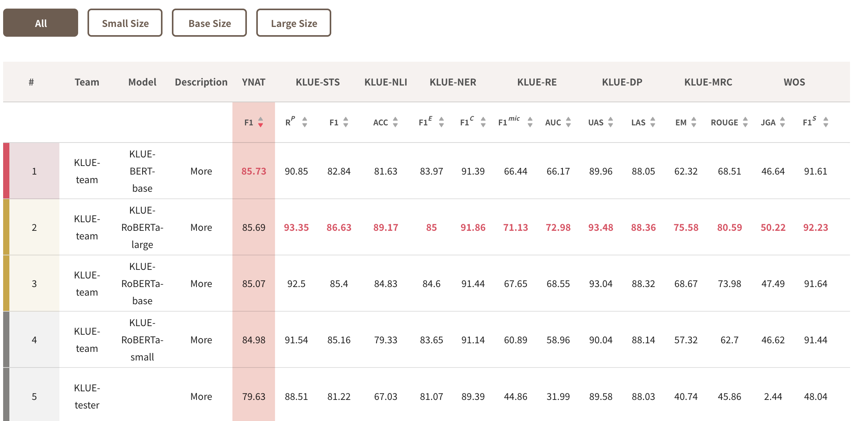This screenshot has width=868, height=421.
Task: Select the Large Size filter
Action: click(x=294, y=23)
